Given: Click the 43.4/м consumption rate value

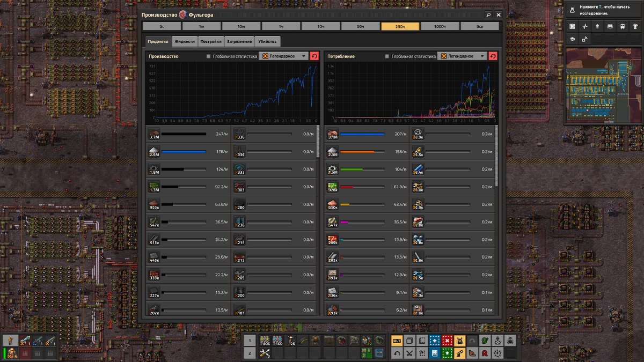Looking at the screenshot, I should [400, 204].
